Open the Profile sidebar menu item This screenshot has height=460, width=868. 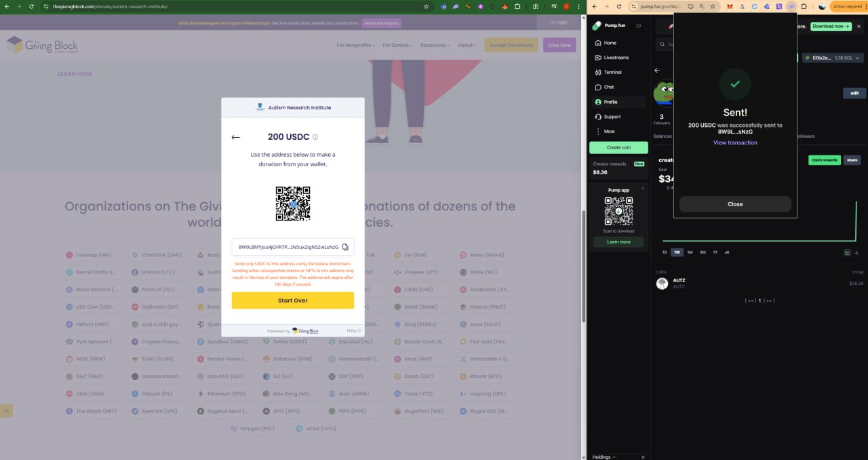click(x=610, y=102)
